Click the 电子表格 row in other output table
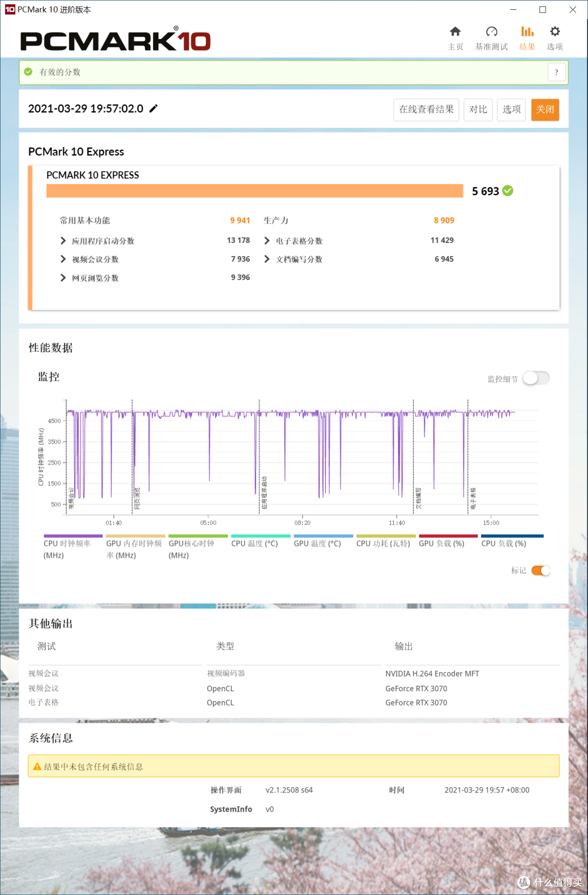588x895 pixels. (x=293, y=703)
